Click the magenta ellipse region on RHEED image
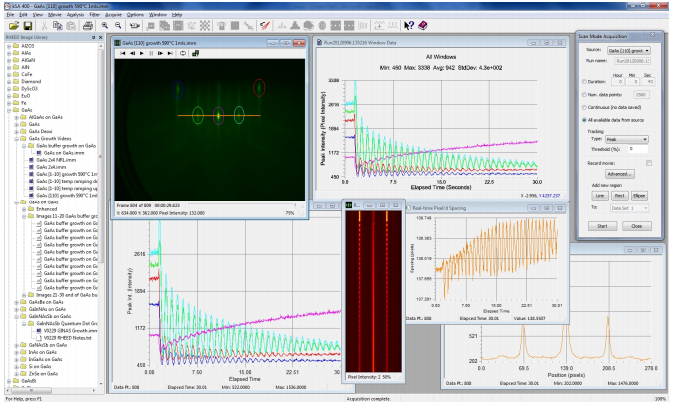Screen dimensions: 674x404 tap(218, 116)
